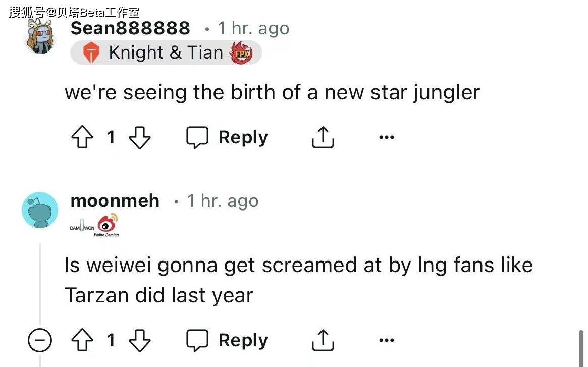Click the DAMWON flair logo
The width and height of the screenshot is (588, 367).
[x=82, y=228]
